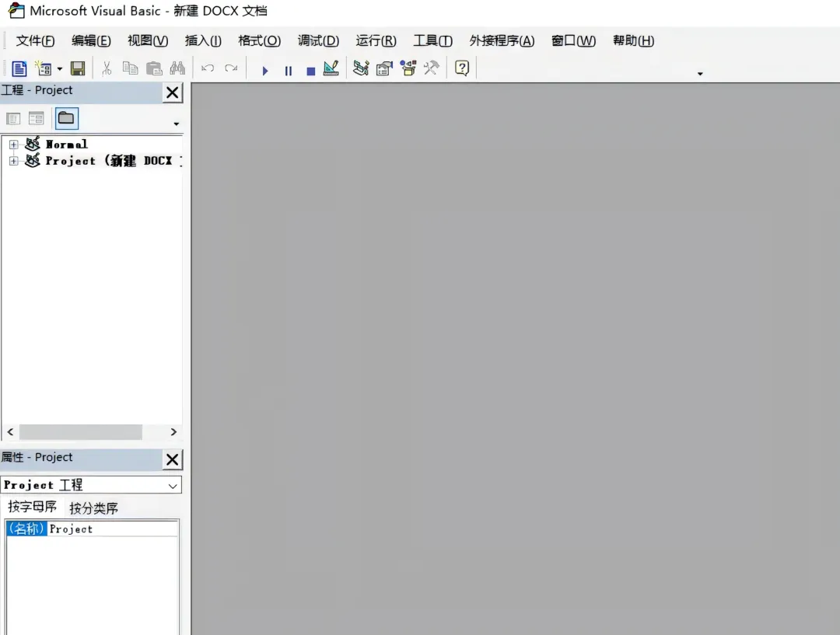Open the 帮助(H) menu
The width and height of the screenshot is (840, 635).
coord(633,40)
